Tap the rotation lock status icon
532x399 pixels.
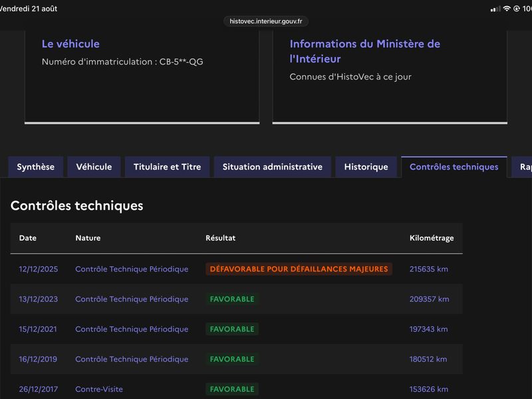(517, 9)
